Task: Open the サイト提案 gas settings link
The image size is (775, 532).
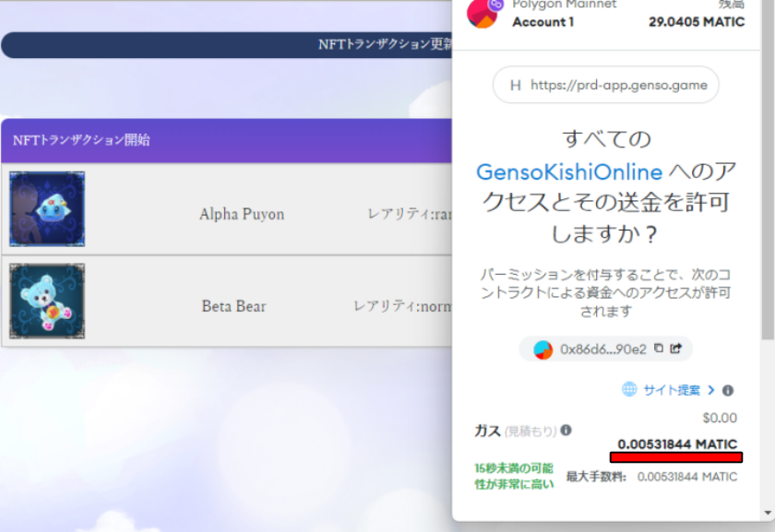Action: coord(672,390)
